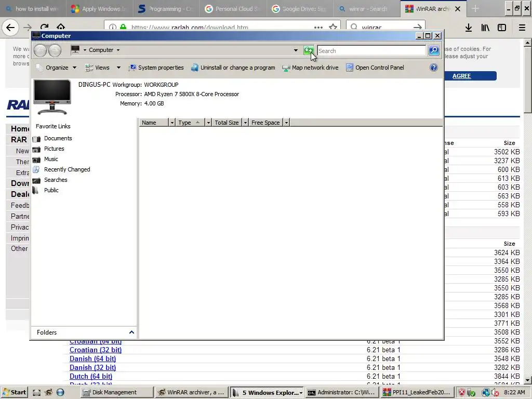Click the blue Help question mark icon

pos(434,68)
